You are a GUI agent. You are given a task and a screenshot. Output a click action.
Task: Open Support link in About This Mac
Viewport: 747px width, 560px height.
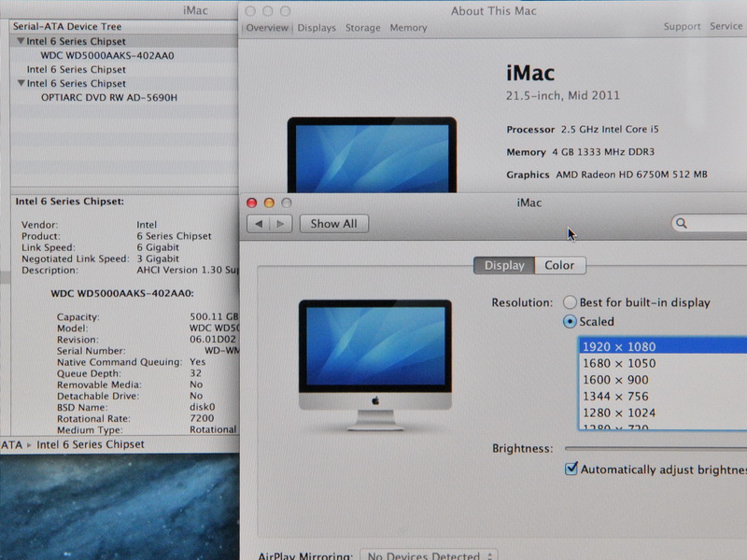682,27
